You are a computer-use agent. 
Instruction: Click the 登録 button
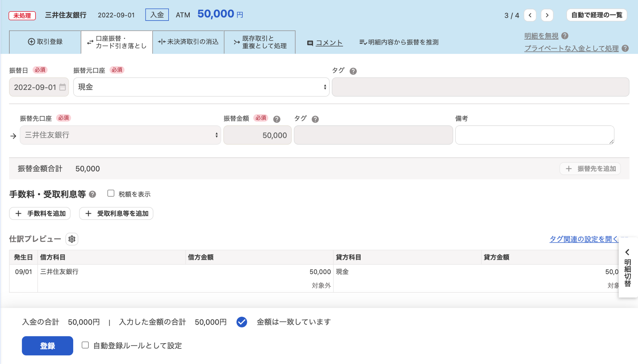[47, 346]
